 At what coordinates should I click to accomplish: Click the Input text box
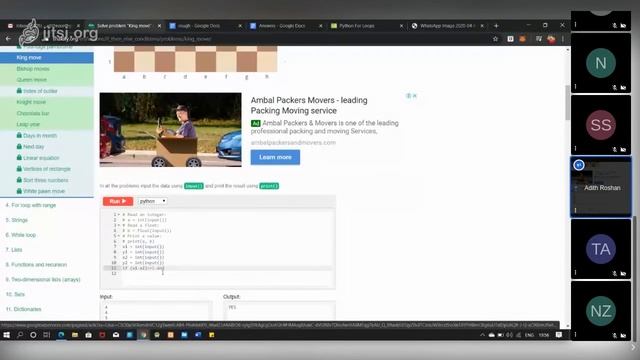(156, 311)
